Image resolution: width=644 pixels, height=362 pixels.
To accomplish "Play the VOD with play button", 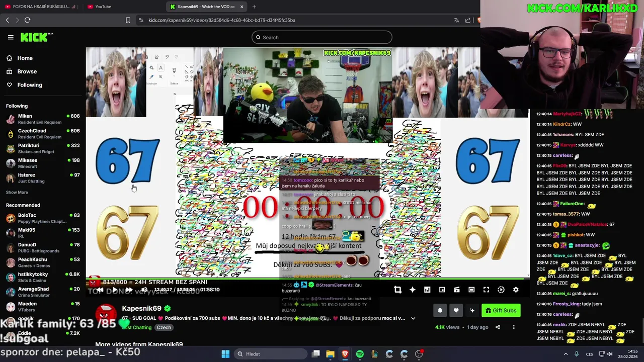I will pos(115,290).
